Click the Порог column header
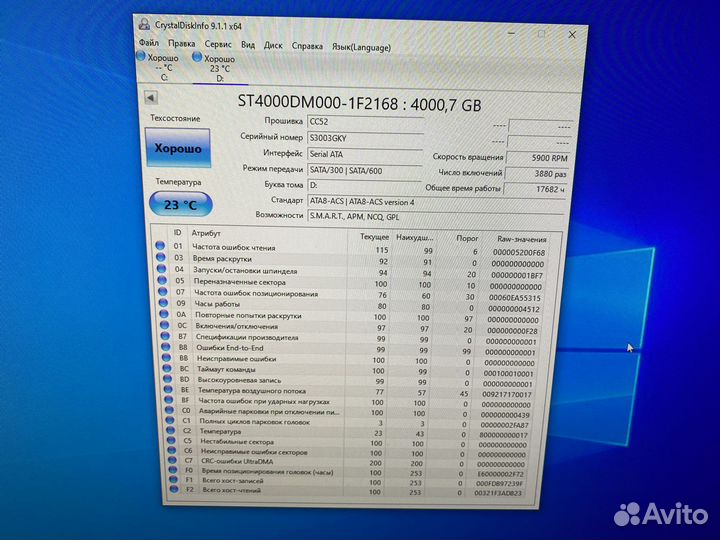Screen dimensions: 720x540 (x=467, y=238)
